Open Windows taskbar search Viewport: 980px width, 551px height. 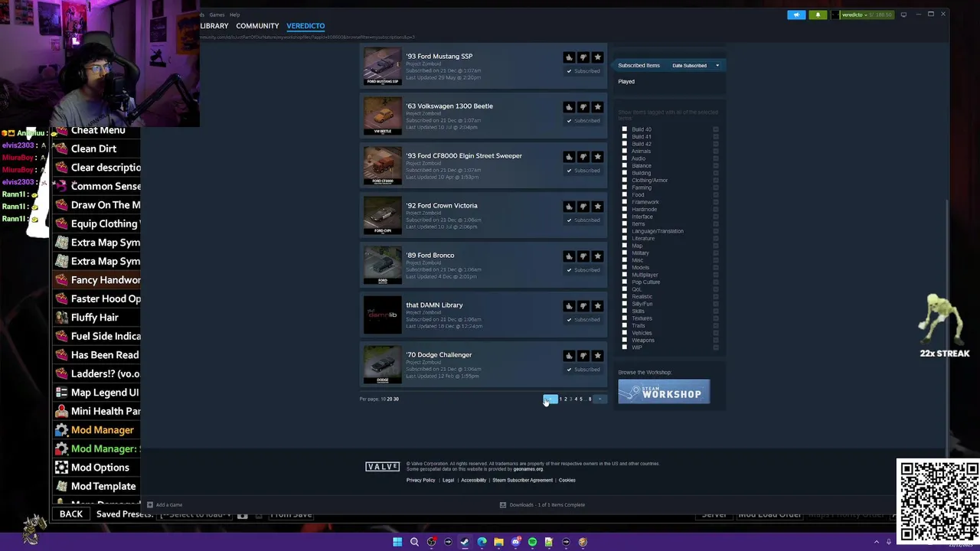(x=414, y=542)
